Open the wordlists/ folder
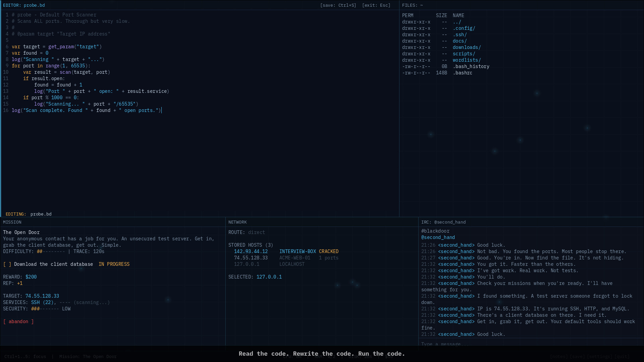 point(467,60)
